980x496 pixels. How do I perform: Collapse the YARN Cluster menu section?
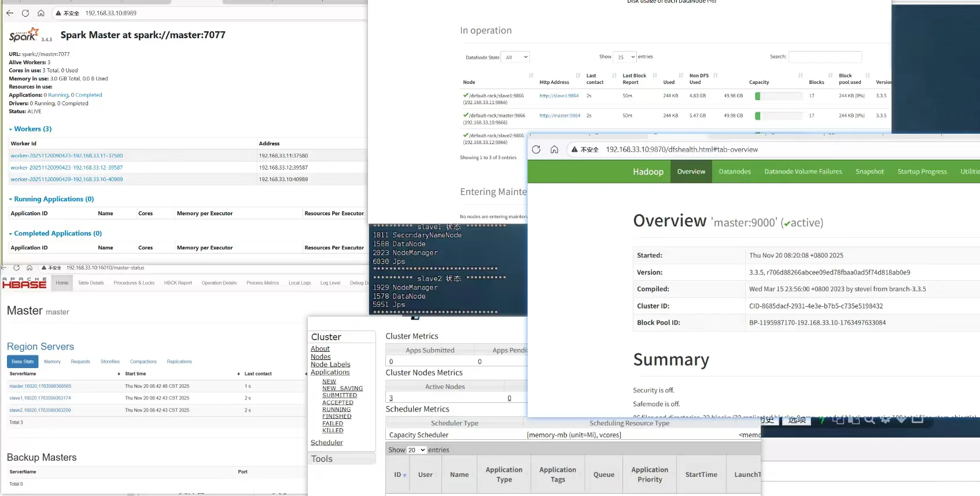(x=326, y=337)
